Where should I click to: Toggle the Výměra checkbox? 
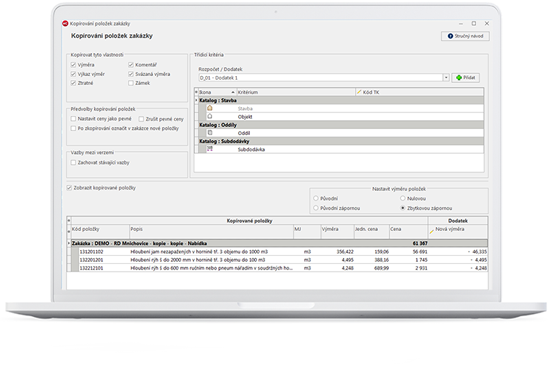[x=73, y=65]
